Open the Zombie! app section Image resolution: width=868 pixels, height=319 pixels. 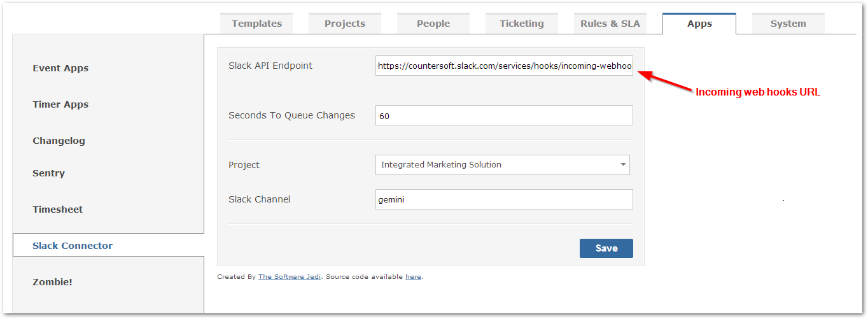[52, 282]
